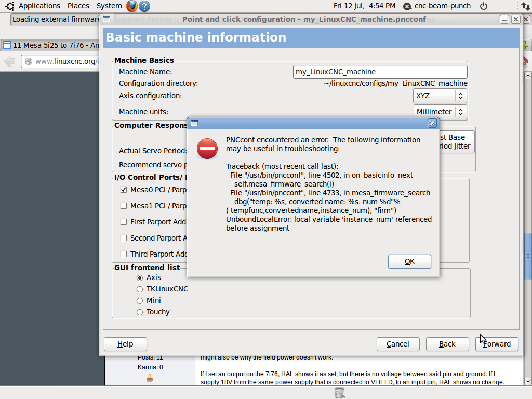The width and height of the screenshot is (532, 399).
Task: Enable the Mesa1 PCI / Parport checkbox
Action: coord(124,206)
